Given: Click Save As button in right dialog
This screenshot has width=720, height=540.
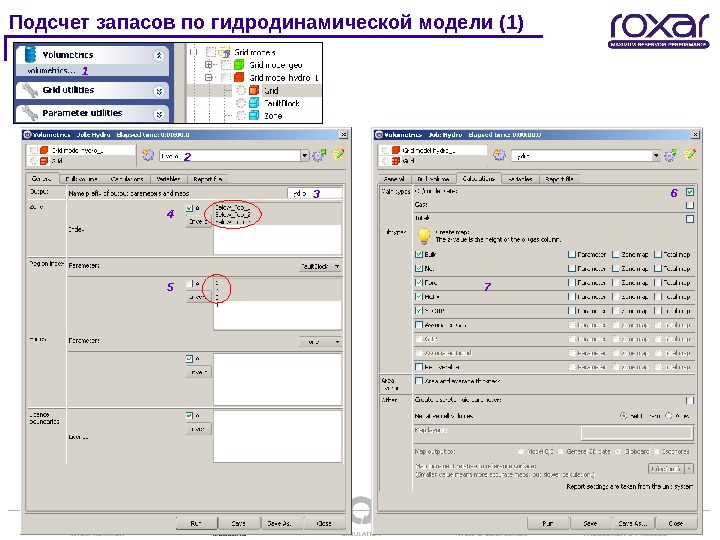Looking at the screenshot, I should [633, 523].
